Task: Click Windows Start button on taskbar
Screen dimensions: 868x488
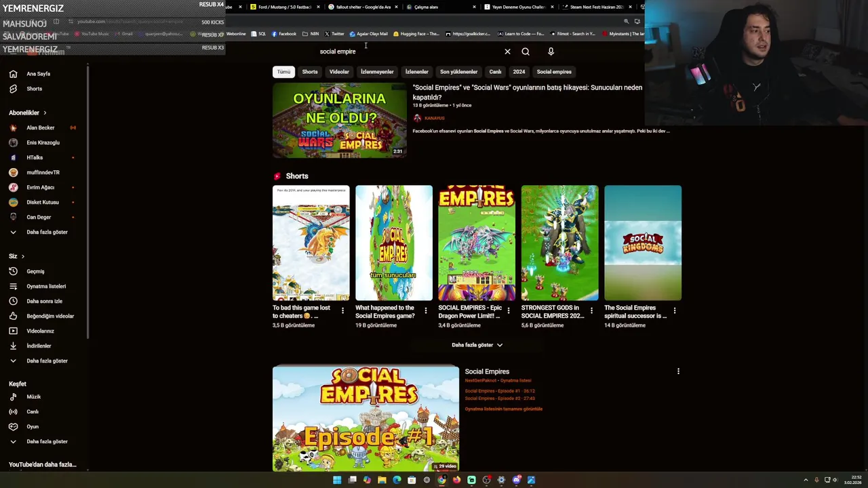Action: click(337, 480)
